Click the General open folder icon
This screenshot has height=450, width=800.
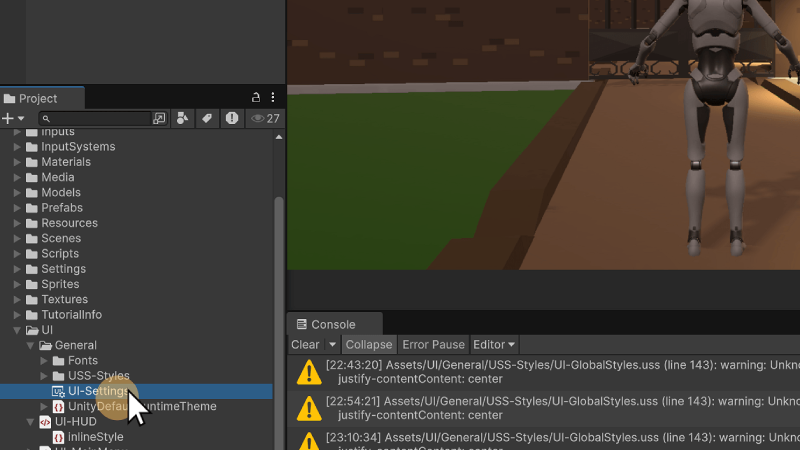coord(45,345)
